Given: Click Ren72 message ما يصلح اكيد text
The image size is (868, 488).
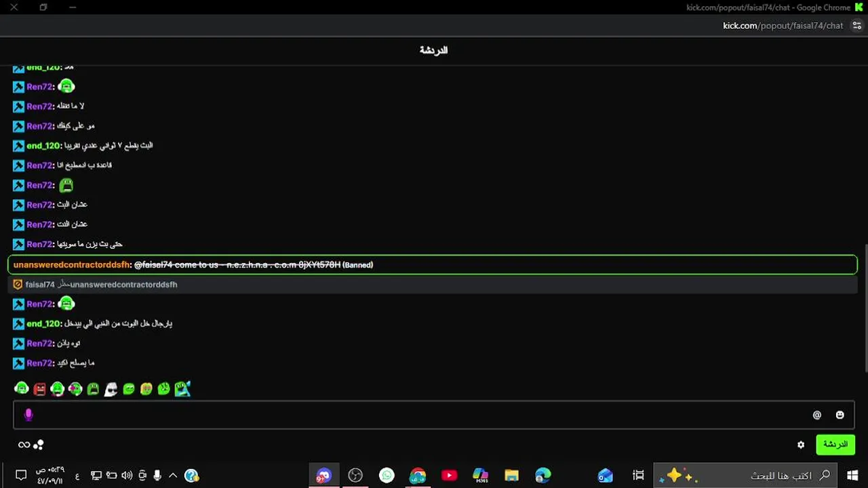Looking at the screenshot, I should [76, 363].
